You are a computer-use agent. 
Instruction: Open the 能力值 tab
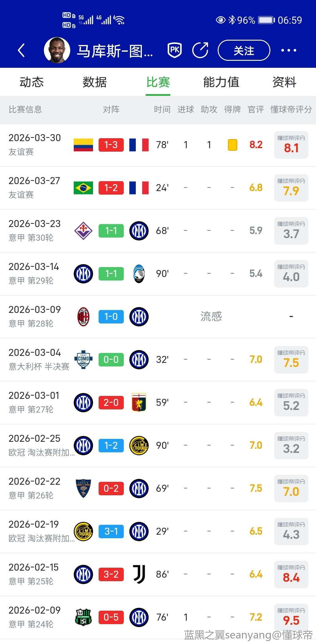pyautogui.click(x=221, y=82)
